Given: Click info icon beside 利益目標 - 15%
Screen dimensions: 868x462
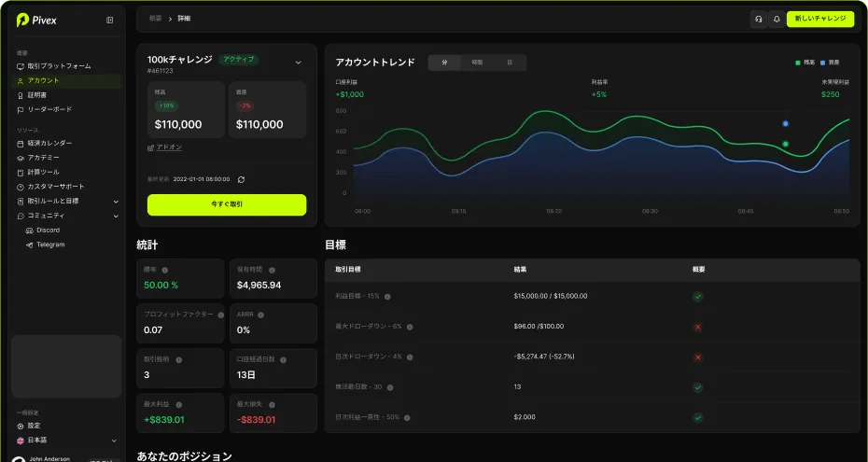Looking at the screenshot, I should pyautogui.click(x=387, y=297).
